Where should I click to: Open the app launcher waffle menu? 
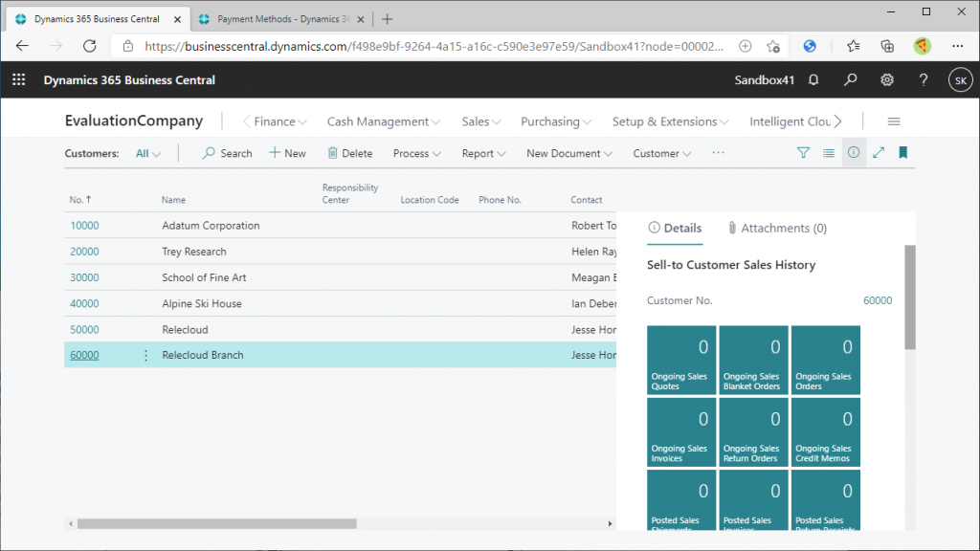tap(19, 80)
